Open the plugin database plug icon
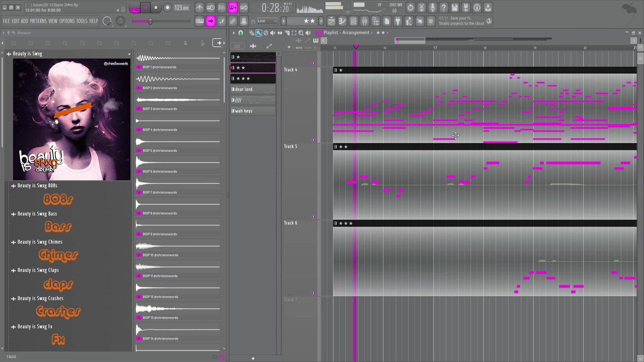Screen dimensions: 644x362 point(397,21)
